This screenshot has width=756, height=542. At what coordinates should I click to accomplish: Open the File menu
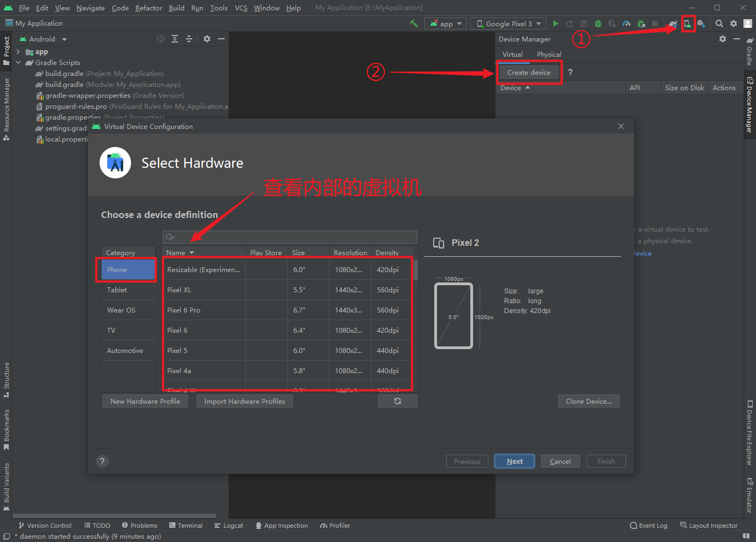click(24, 8)
